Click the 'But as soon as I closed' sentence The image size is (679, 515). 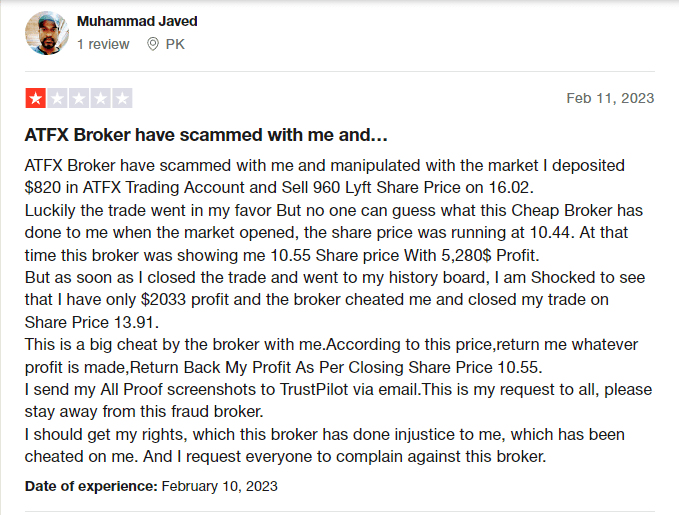(335, 300)
